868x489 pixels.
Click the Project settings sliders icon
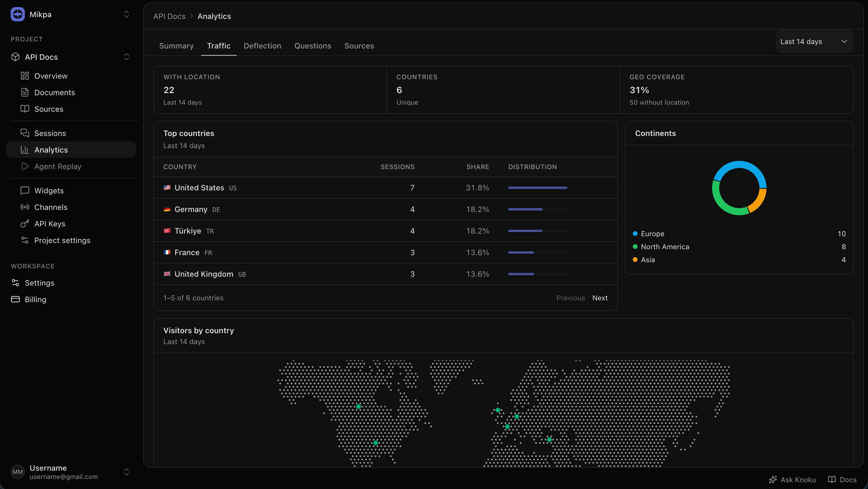[x=25, y=240]
